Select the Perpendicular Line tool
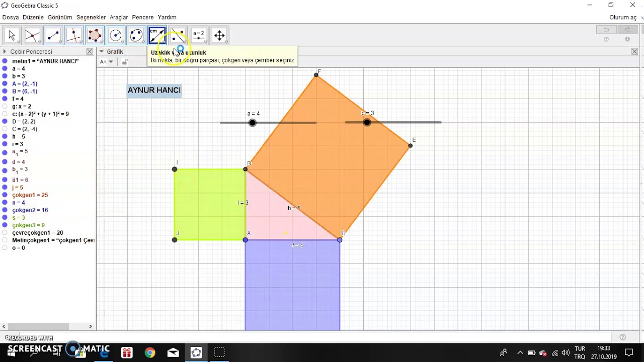 click(x=73, y=35)
